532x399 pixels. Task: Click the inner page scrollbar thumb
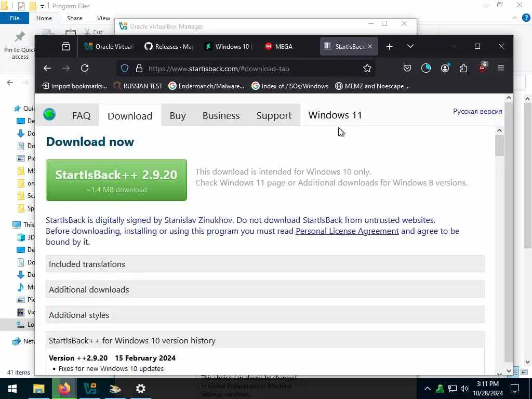(499, 146)
